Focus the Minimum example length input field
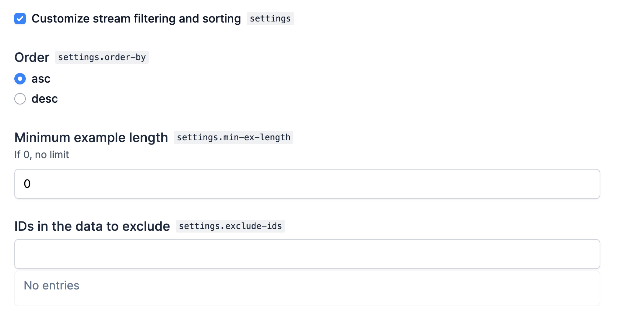The image size is (644, 317). click(307, 184)
